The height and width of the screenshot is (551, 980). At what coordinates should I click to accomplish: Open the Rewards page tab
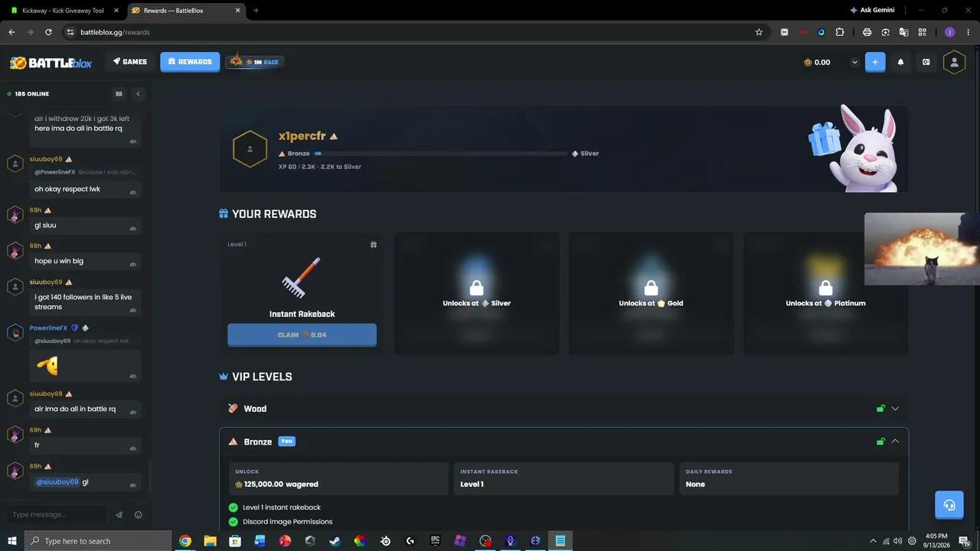pyautogui.click(x=190, y=62)
